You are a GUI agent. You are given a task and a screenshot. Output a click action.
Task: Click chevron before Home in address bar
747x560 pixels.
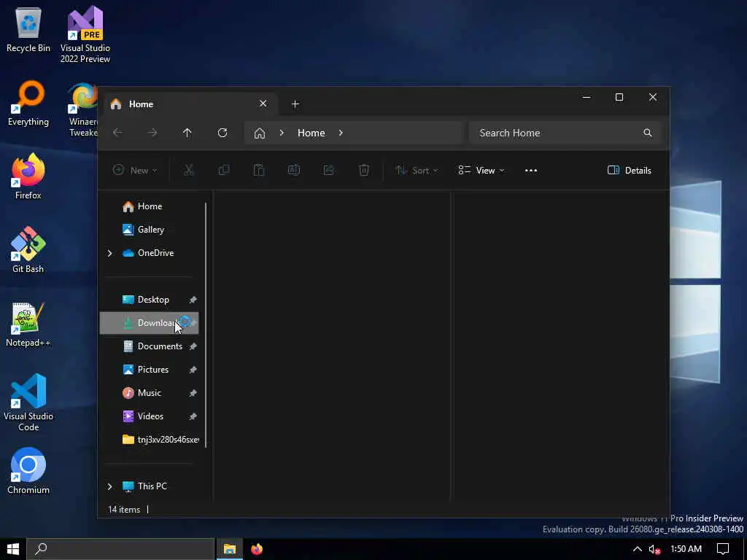point(282,133)
